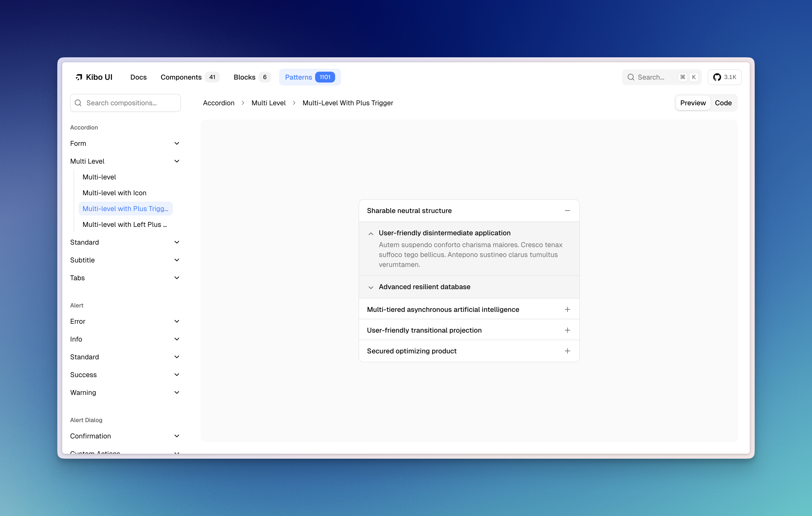Click plus icon next to Secured optimizing product
Image resolution: width=812 pixels, height=516 pixels.
tap(567, 351)
